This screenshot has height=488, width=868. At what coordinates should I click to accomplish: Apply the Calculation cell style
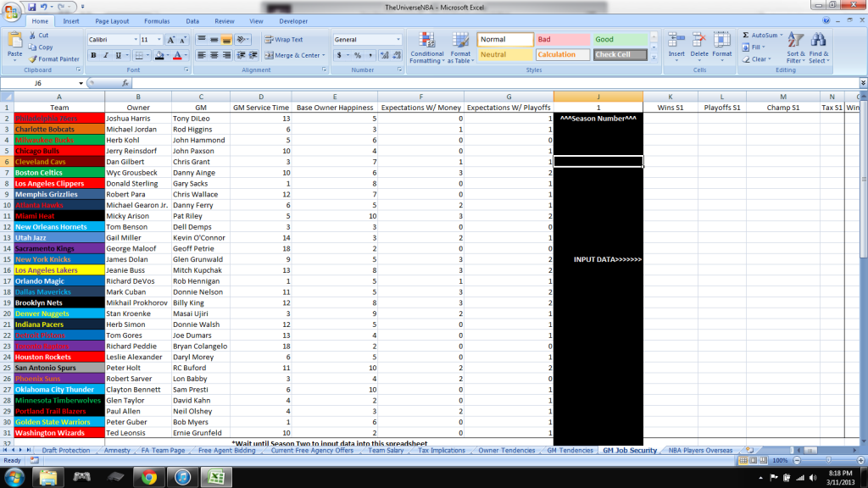coord(563,55)
